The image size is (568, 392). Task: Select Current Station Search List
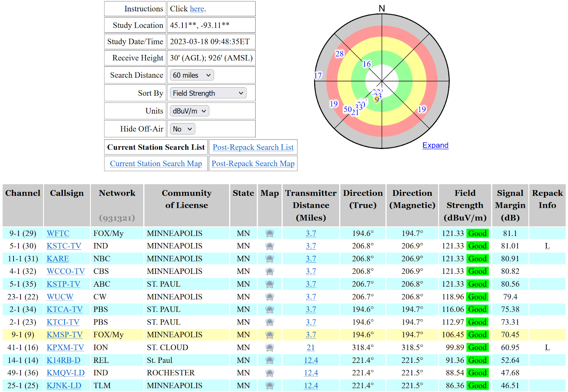(x=156, y=147)
